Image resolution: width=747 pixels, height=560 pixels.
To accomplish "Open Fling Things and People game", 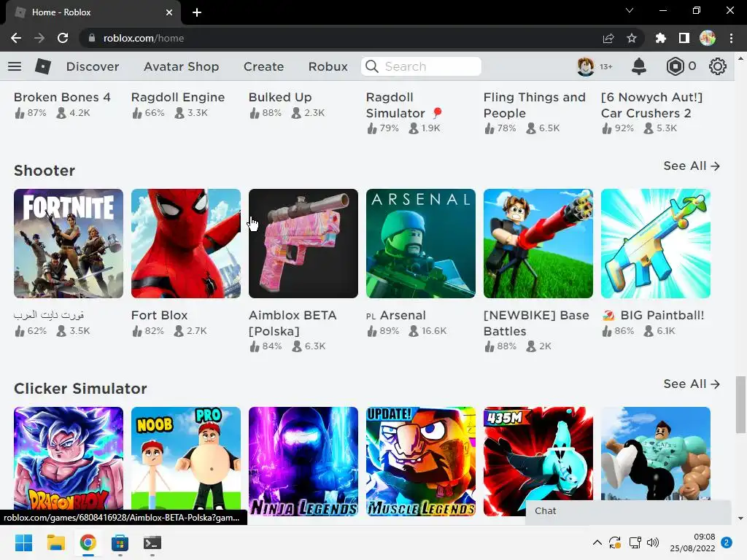I will 534,105.
